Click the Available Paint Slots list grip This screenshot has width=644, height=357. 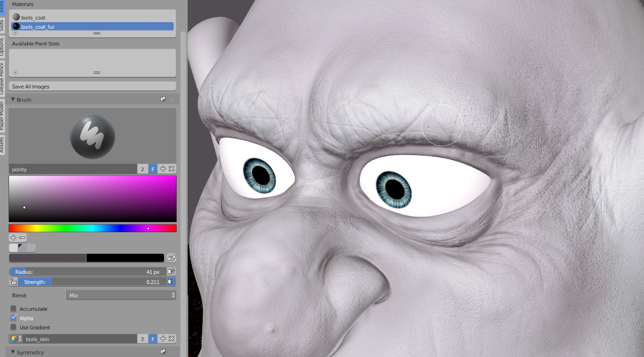97,73
